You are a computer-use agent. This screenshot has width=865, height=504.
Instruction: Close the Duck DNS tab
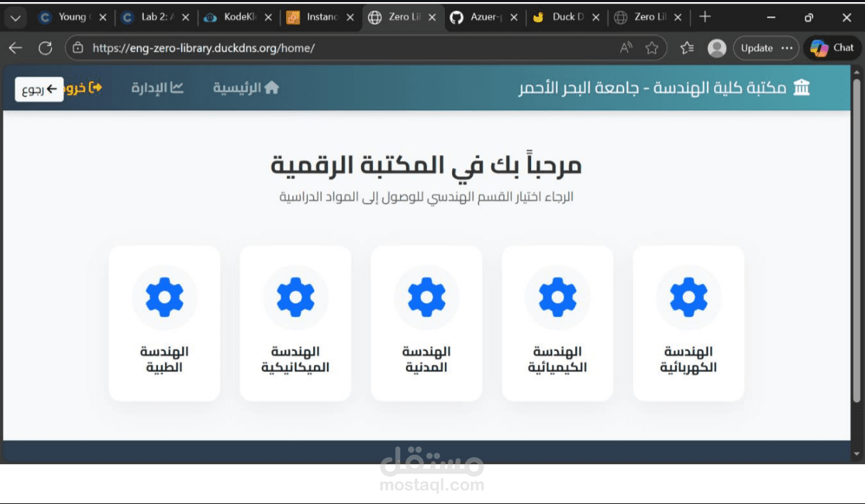596,18
